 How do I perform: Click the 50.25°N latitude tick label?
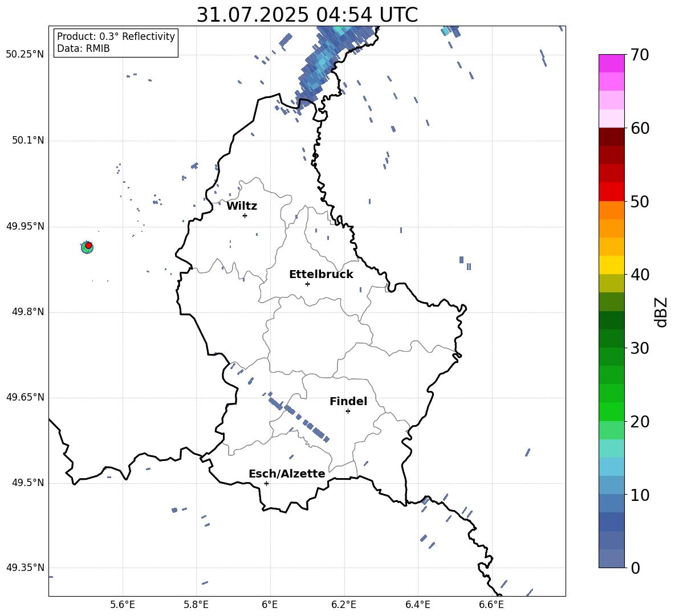25,55
